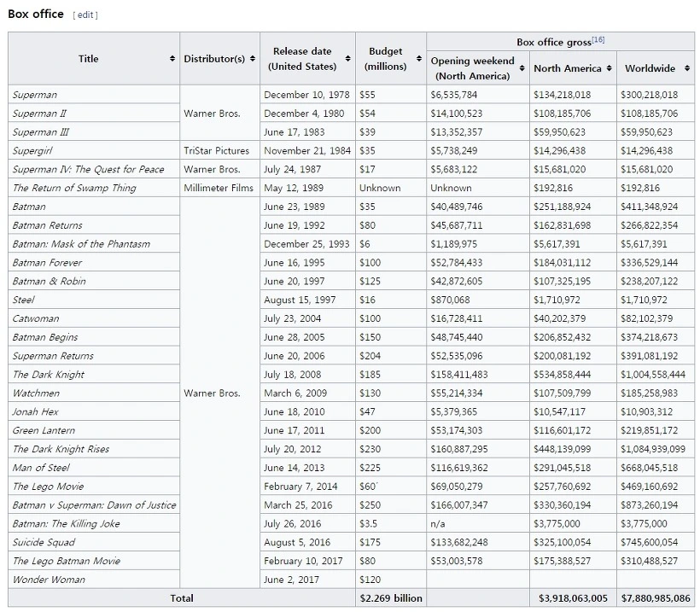Viewport: 700px width, 612px height.
Task: Open The Dark Knight Rises title
Action: [x=61, y=449]
